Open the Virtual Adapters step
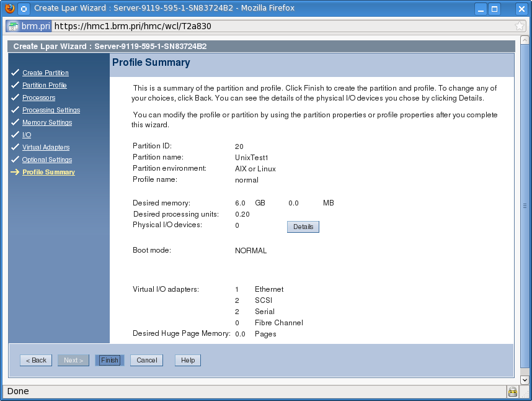532x401 pixels. [46, 147]
